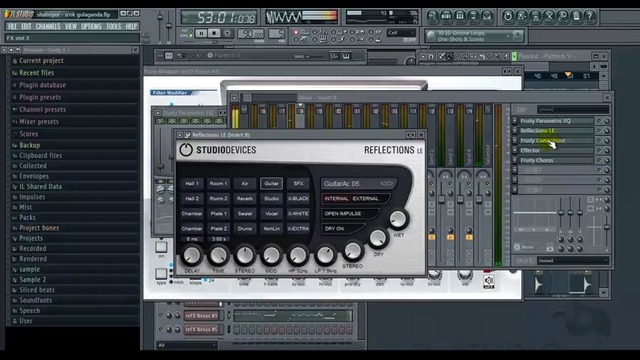This screenshot has height=360, width=640.
Task: Open the Cell snap dropdown
Action: tap(401, 33)
